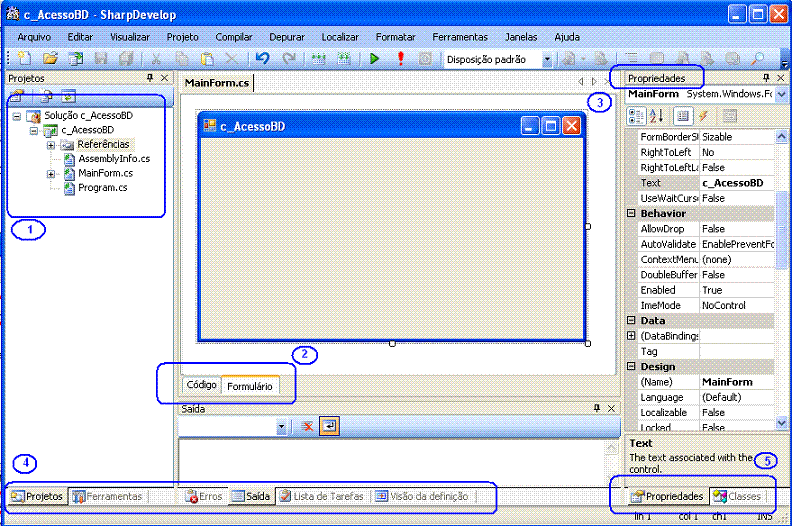
Task: Select the Formulário designer tab
Action: (x=250, y=386)
